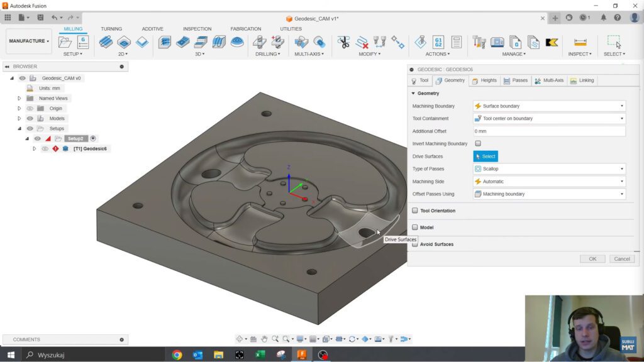Open the NC Program G1G2 icon

tap(438, 42)
